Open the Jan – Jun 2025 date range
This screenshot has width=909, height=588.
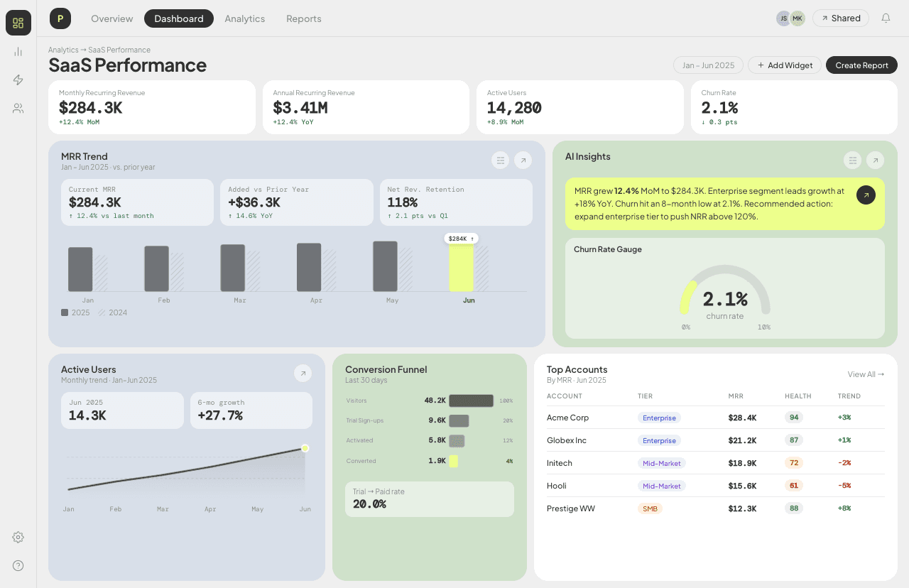(709, 65)
